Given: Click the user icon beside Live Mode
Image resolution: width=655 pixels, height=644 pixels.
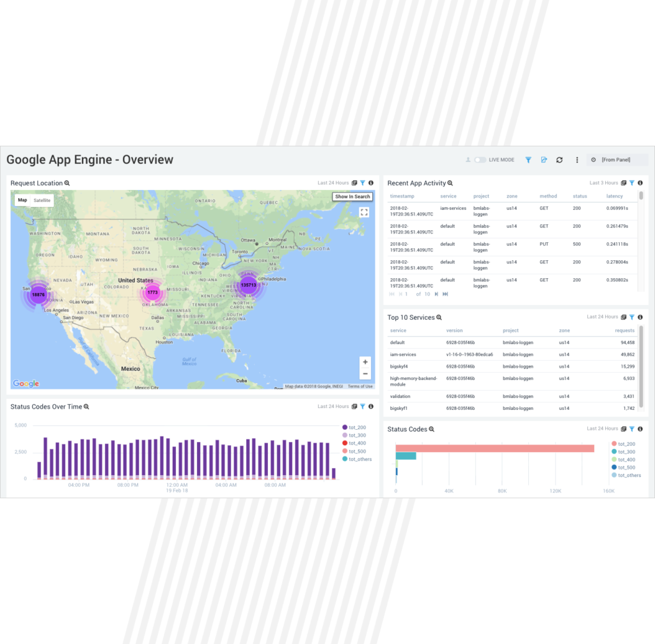Looking at the screenshot, I should [x=468, y=160].
